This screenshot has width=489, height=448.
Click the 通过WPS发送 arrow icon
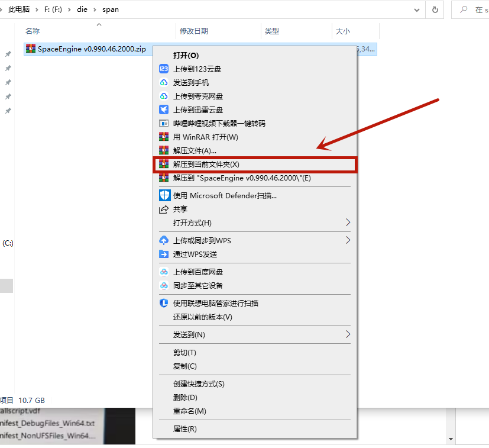click(164, 254)
